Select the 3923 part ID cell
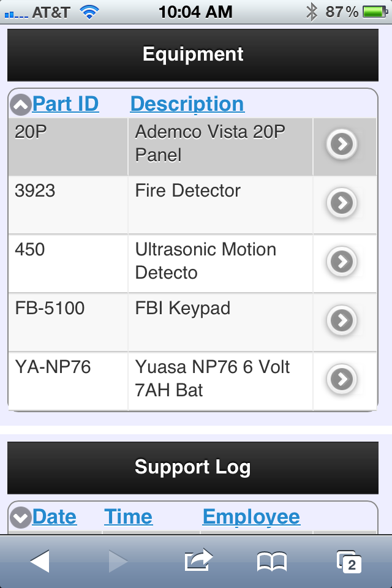Viewport: 392px width, 588px height. click(68, 205)
